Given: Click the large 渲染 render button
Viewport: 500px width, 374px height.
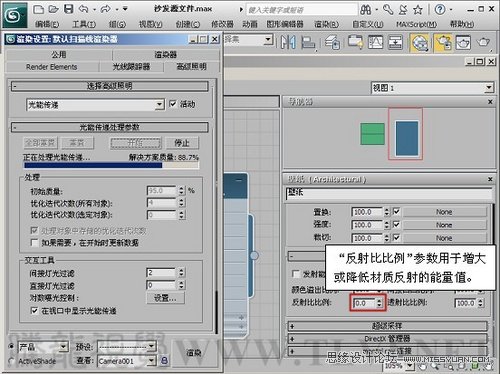Looking at the screenshot, I should [194, 353].
